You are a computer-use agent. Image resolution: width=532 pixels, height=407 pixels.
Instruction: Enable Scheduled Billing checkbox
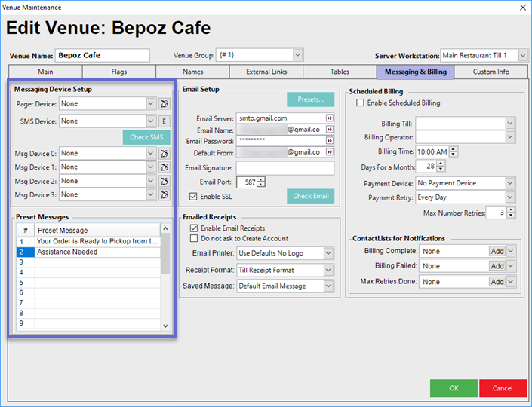point(360,103)
